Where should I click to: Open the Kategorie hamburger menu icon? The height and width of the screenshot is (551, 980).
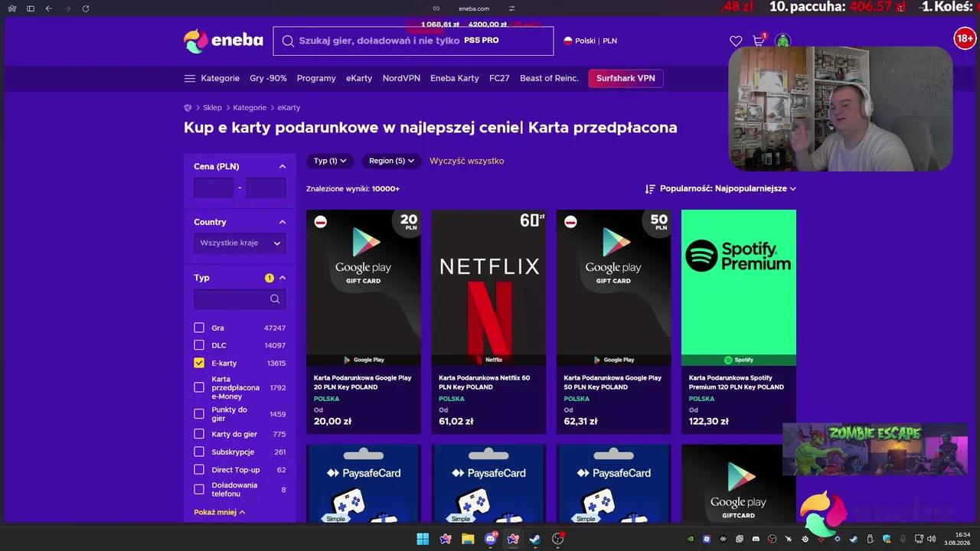190,78
